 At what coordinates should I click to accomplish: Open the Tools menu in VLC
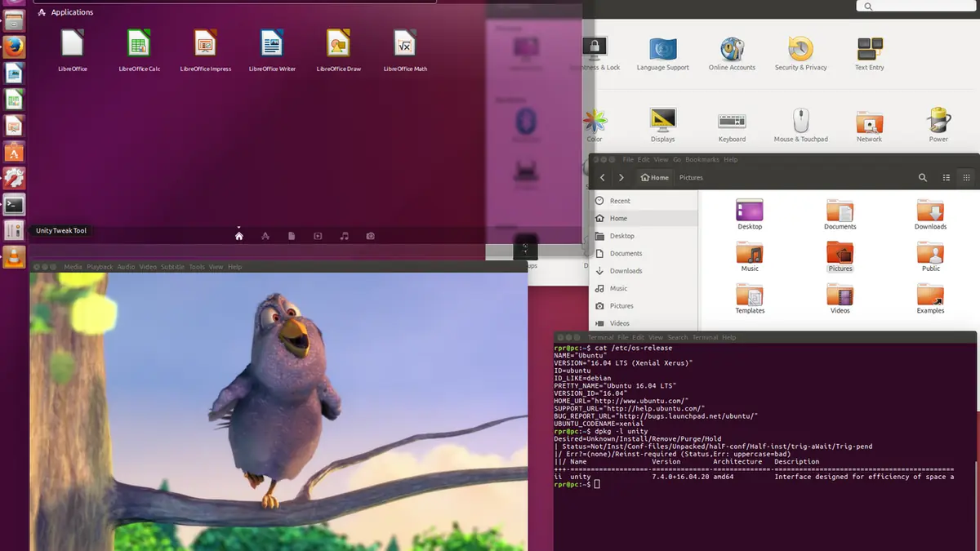pyautogui.click(x=197, y=267)
